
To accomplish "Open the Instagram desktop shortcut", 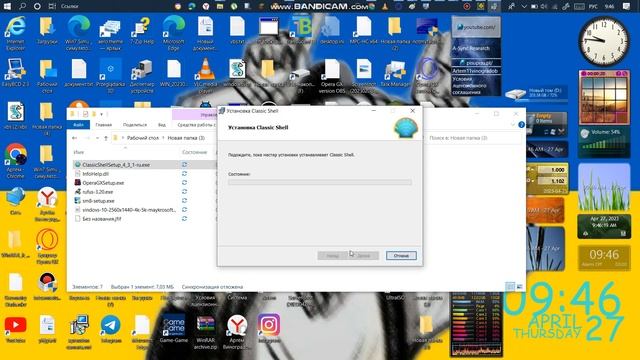I will tap(269, 328).
